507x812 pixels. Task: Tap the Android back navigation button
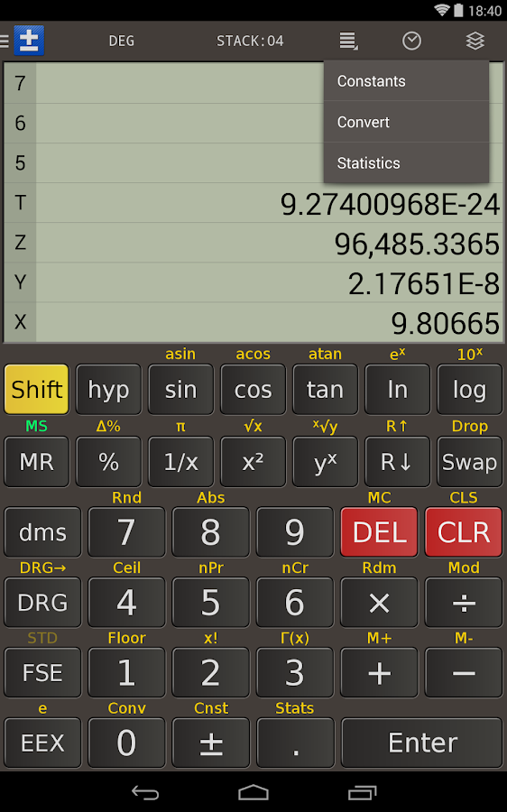[x=145, y=792]
